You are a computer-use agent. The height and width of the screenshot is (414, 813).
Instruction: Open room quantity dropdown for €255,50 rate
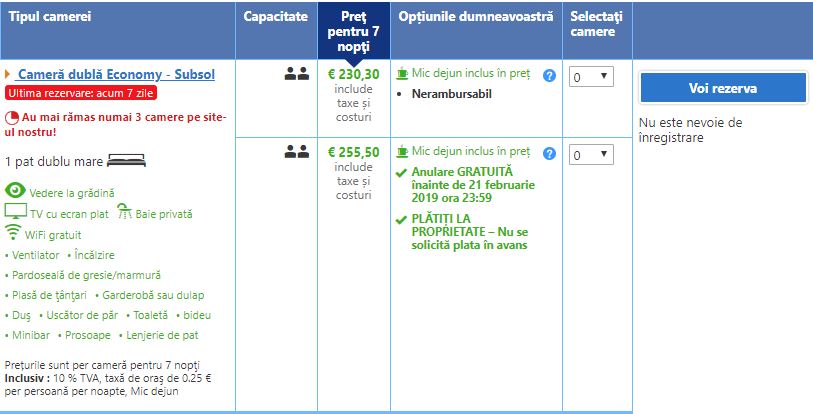591,155
